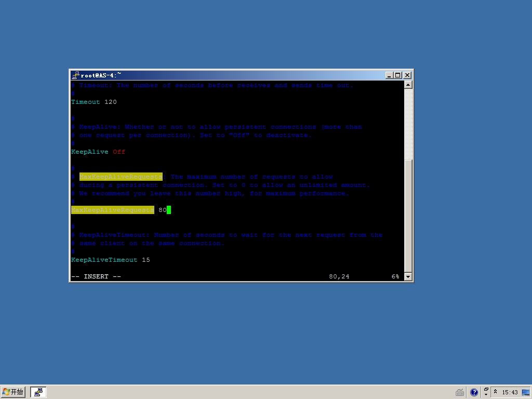The height and width of the screenshot is (399, 532).
Task: Click the '# Timeout:' comment line
Action: point(212,85)
